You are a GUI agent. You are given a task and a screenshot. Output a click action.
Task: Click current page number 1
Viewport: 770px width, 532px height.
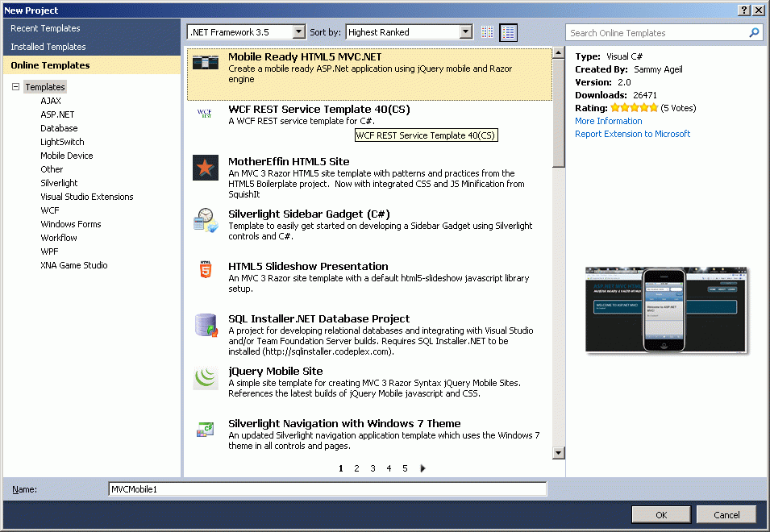(x=341, y=468)
